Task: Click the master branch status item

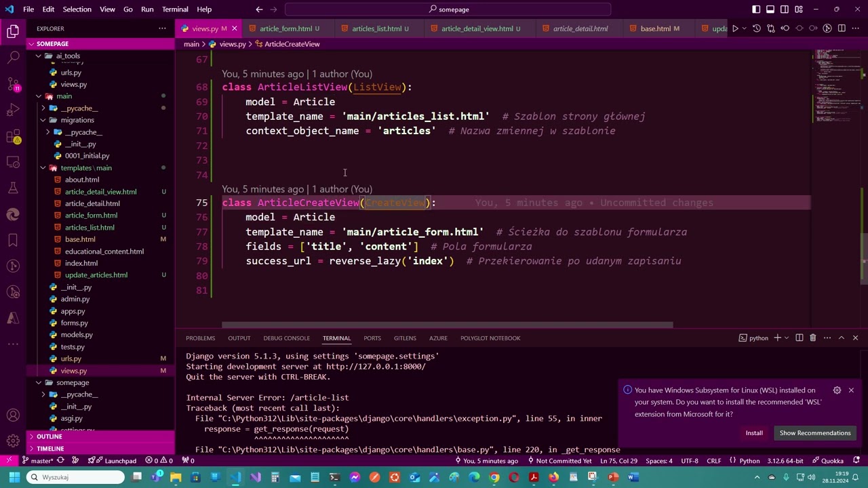Action: (x=37, y=461)
